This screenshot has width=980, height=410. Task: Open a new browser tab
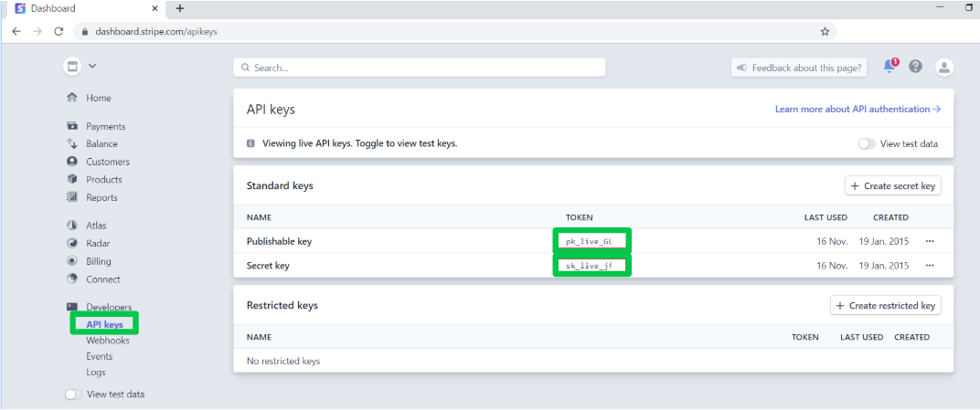[x=180, y=8]
